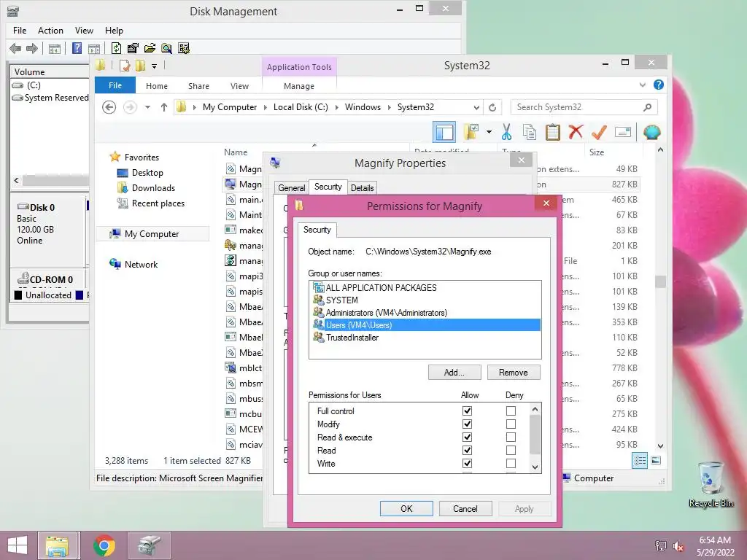747x560 pixels.
Task: Open the Start button
Action: point(18,545)
